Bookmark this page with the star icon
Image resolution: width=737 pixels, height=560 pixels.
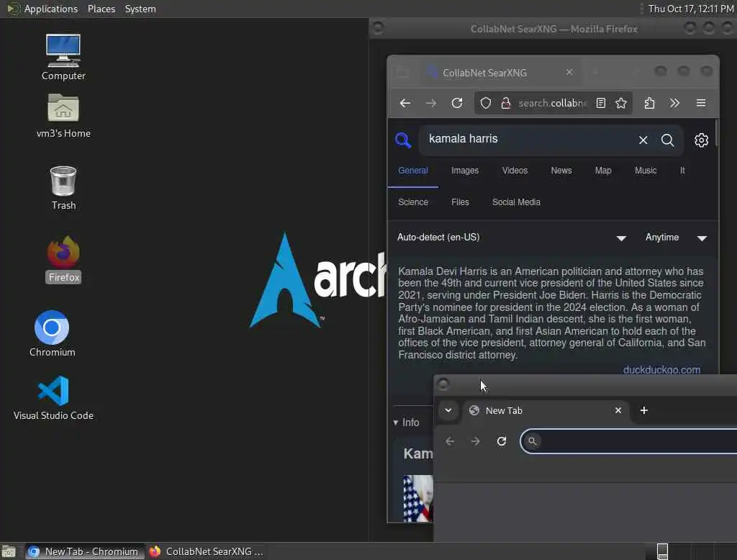click(x=621, y=103)
